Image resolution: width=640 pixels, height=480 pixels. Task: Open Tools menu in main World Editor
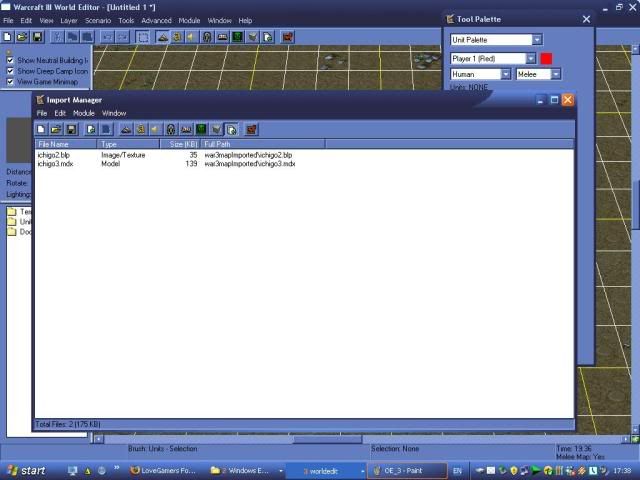(126, 20)
